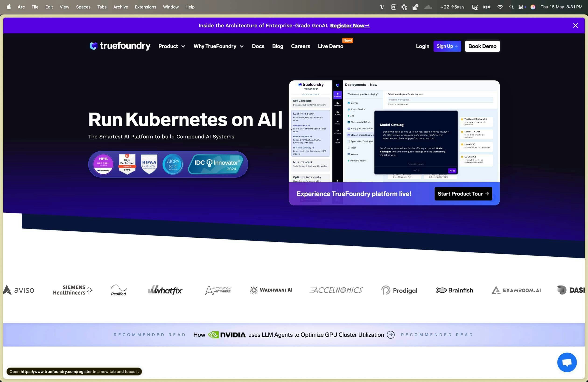Image resolution: width=588 pixels, height=382 pixels.
Task: Close the purple announcement banner
Action: click(x=575, y=25)
